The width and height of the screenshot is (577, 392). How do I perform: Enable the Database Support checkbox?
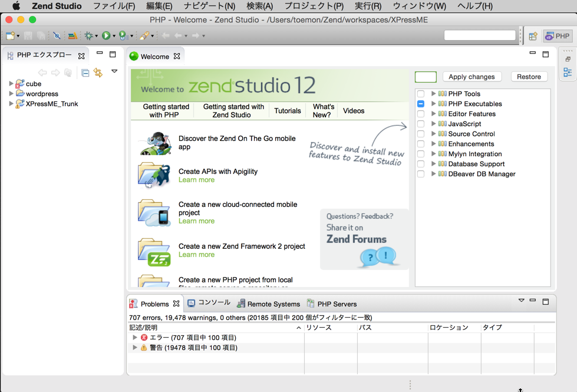(421, 164)
